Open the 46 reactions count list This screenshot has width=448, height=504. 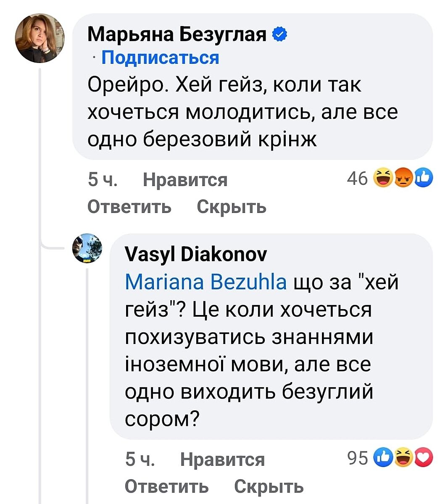[x=358, y=178]
